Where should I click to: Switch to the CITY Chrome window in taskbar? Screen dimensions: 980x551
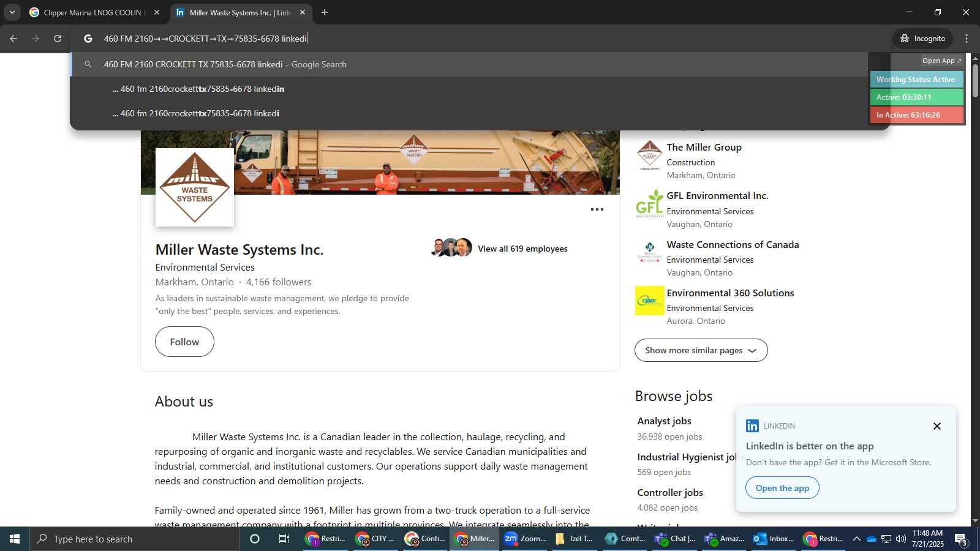click(375, 539)
